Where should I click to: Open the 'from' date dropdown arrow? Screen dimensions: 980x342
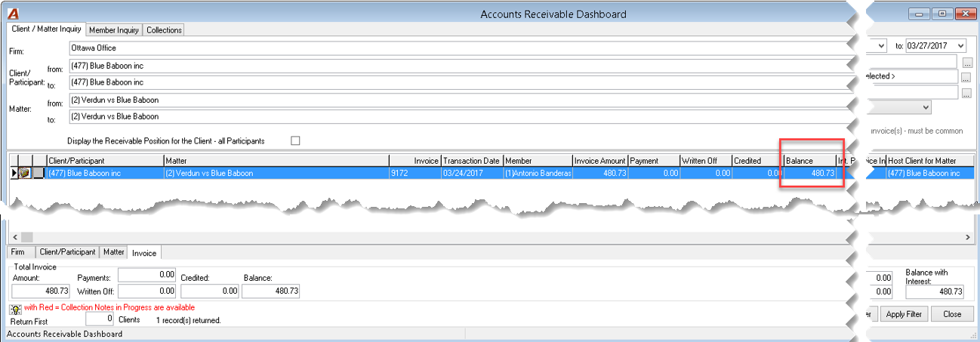coord(880,46)
